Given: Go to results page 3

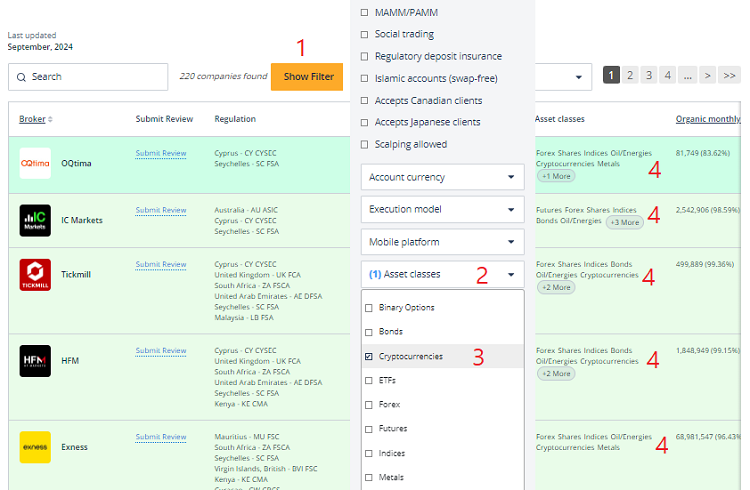Looking at the screenshot, I should 649,75.
